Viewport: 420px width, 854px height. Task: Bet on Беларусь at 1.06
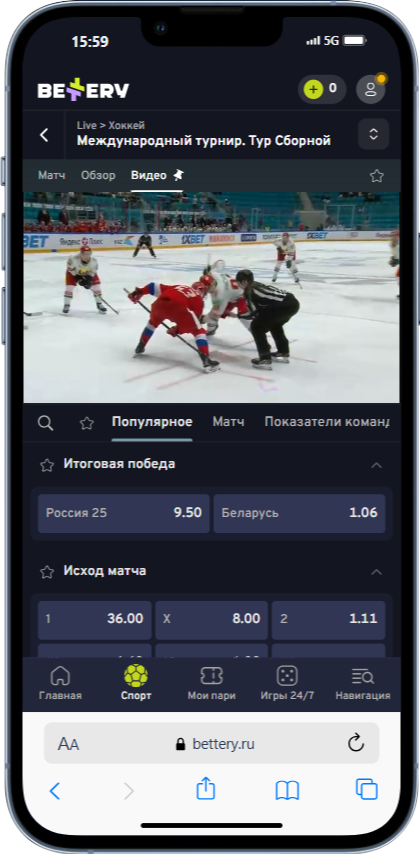coord(300,513)
